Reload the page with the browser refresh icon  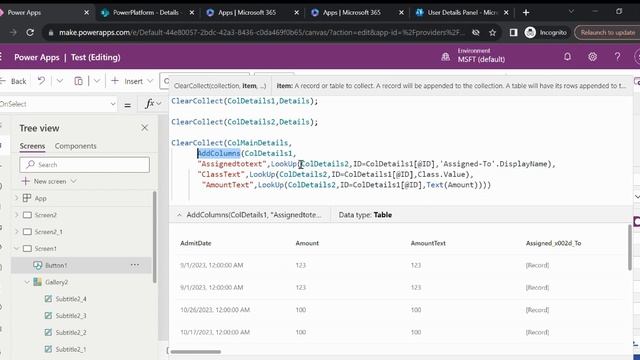[x=30, y=32]
